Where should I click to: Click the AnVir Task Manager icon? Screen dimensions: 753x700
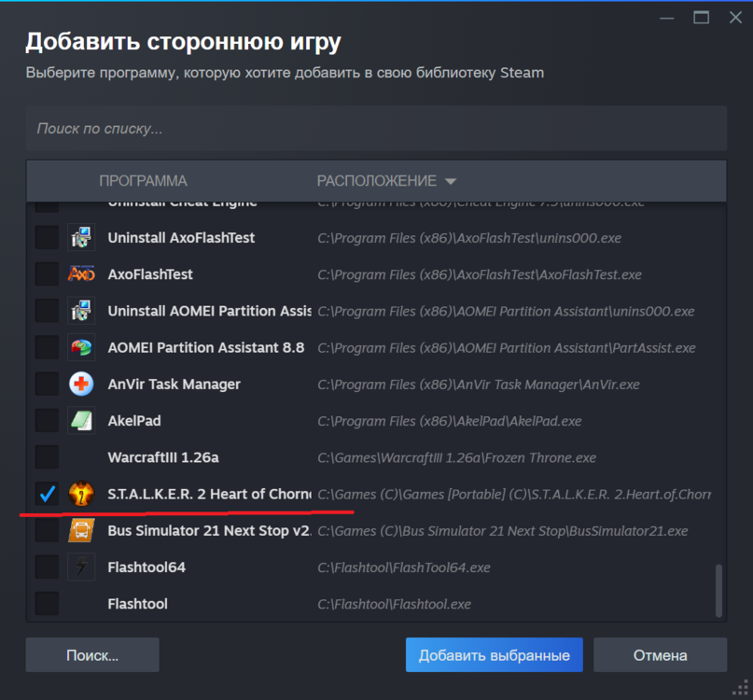coord(81,384)
